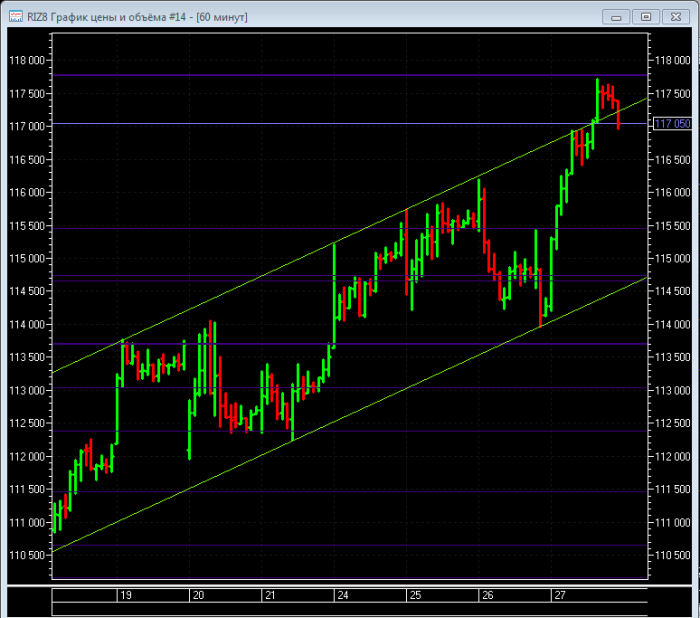
Task: Click the window title 'RIZ8 График цены и объёма #14'
Action: point(106,17)
